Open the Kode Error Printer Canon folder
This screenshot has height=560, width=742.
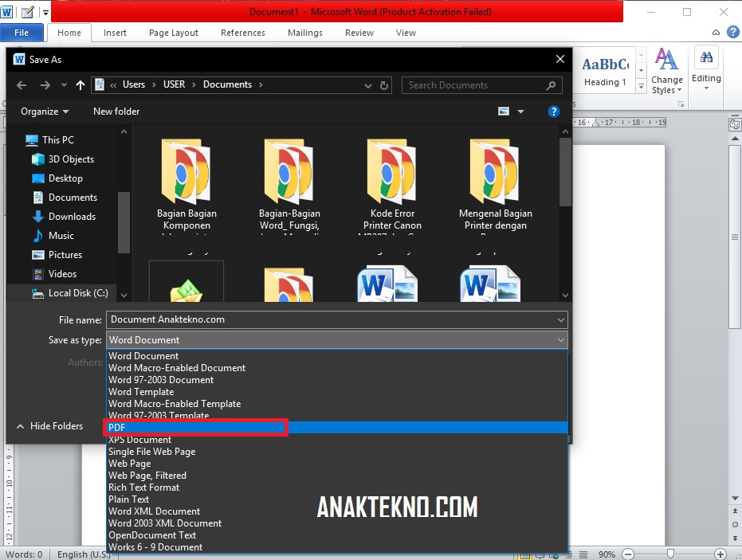coord(392,185)
